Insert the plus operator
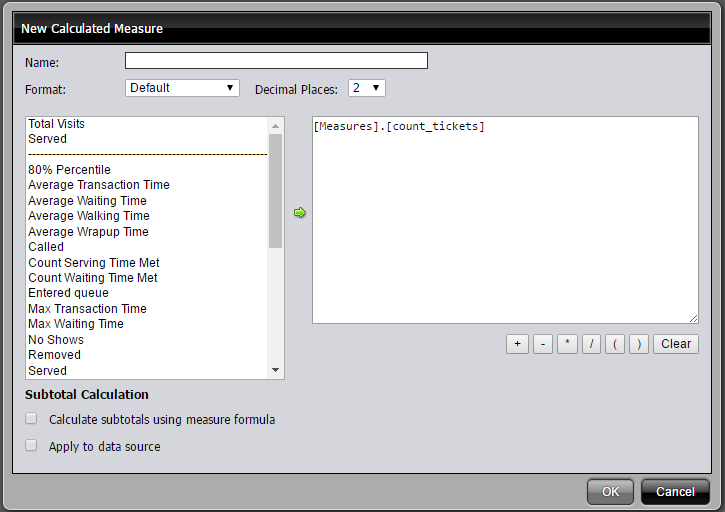The image size is (725, 512). point(517,343)
